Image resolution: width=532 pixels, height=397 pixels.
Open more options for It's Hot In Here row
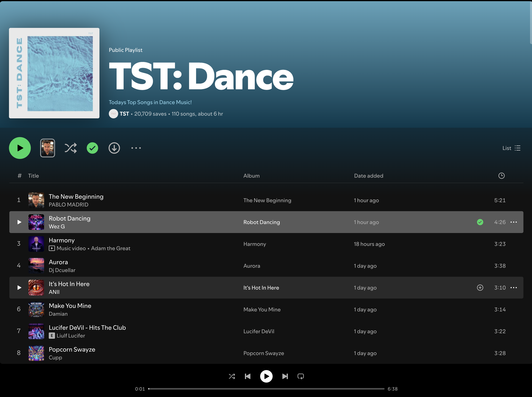point(513,288)
